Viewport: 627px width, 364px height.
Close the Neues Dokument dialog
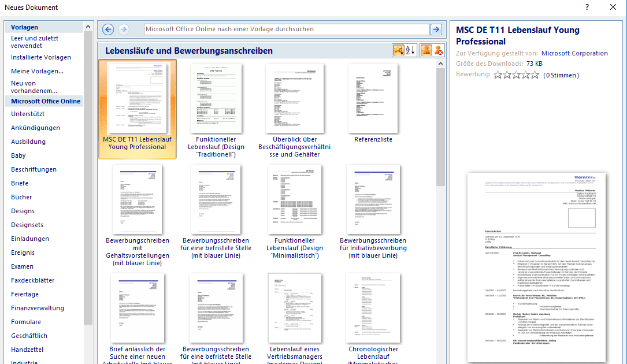click(x=613, y=7)
